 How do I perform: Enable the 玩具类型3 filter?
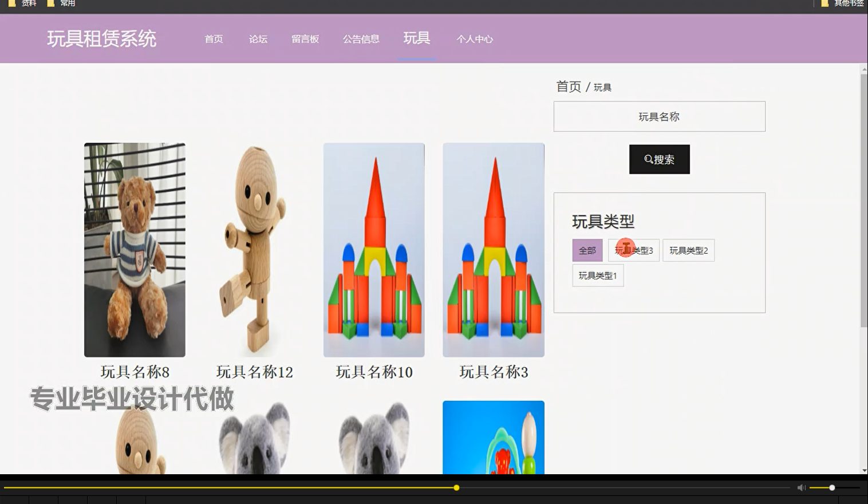tap(633, 250)
